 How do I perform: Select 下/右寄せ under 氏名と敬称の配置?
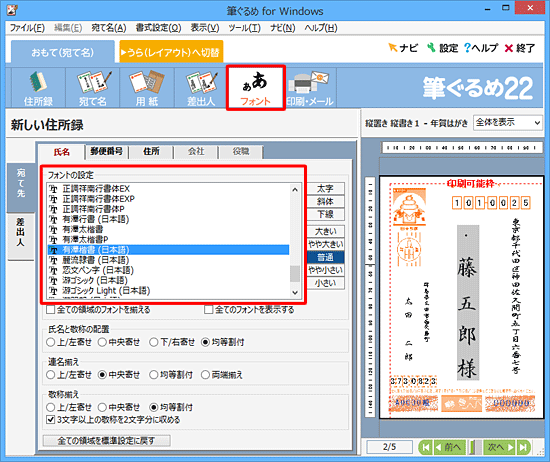[x=154, y=342]
